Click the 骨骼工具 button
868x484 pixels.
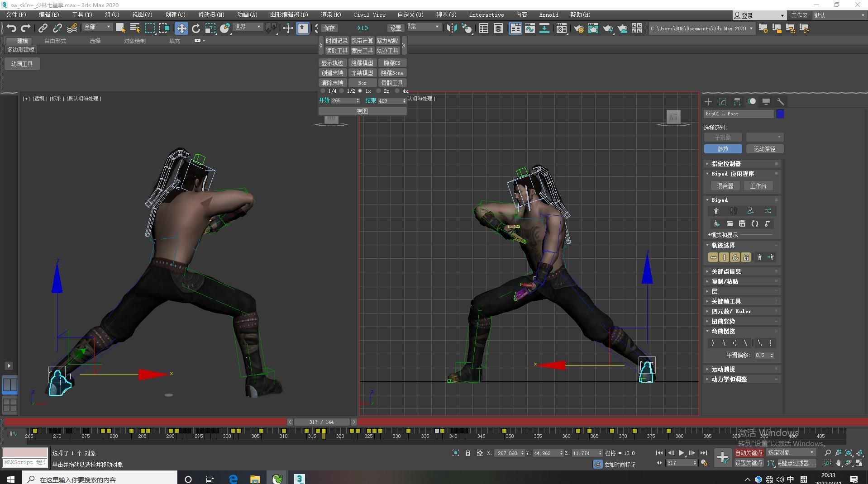tap(392, 83)
